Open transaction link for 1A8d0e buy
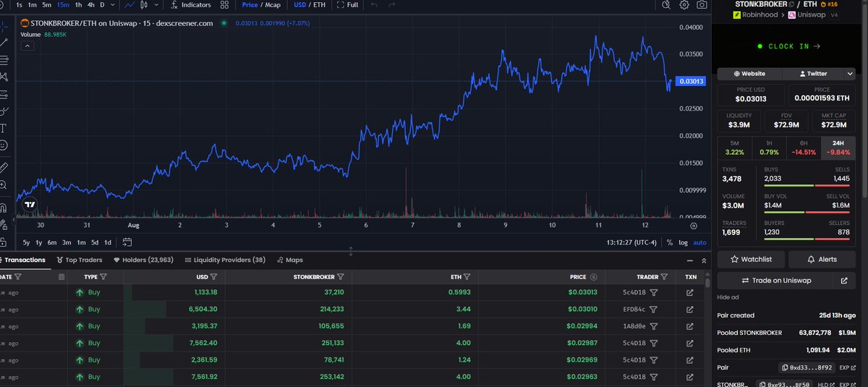Screen dimensions: 868x387 (689, 326)
